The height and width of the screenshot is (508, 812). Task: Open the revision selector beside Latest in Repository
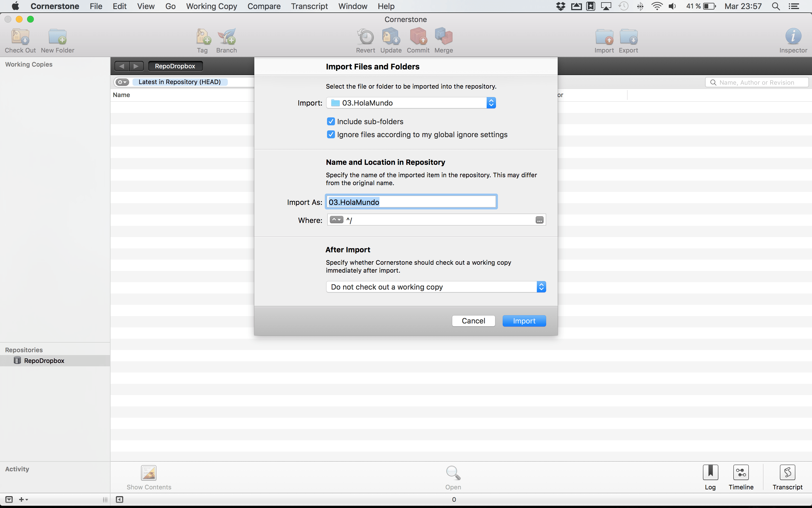coord(122,82)
